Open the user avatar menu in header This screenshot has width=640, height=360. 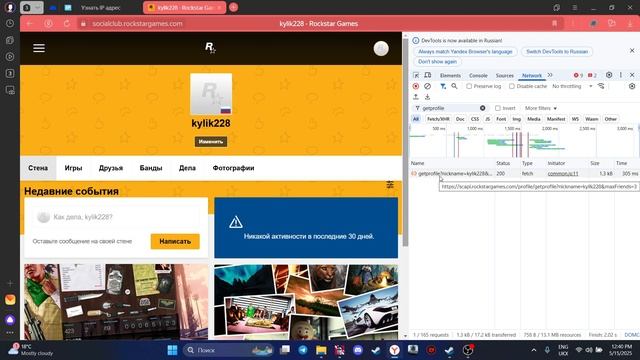(381, 49)
